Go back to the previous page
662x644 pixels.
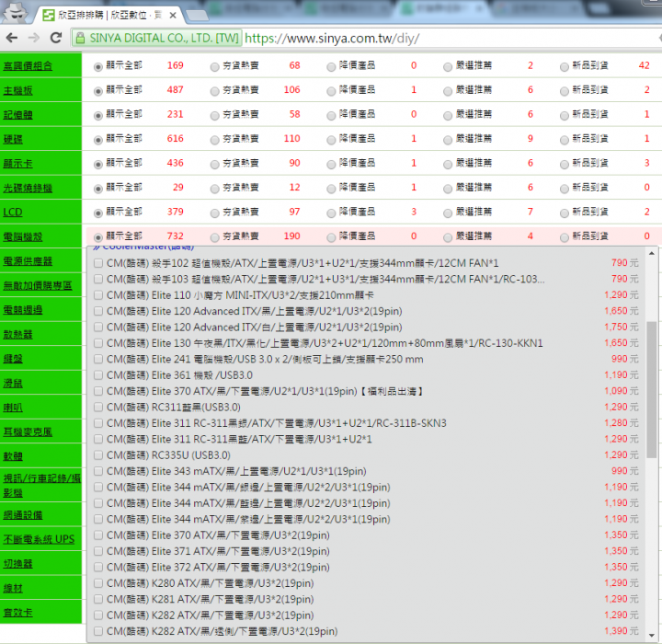click(12, 38)
